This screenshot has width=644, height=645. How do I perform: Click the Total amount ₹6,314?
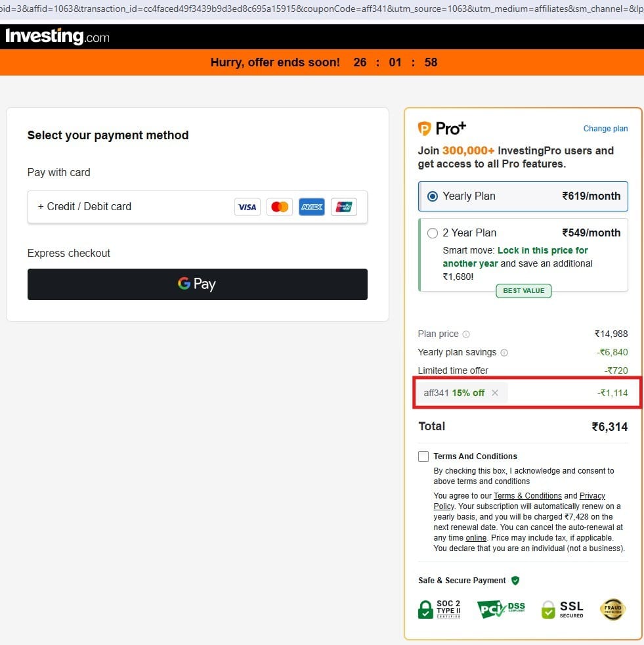[x=609, y=426]
